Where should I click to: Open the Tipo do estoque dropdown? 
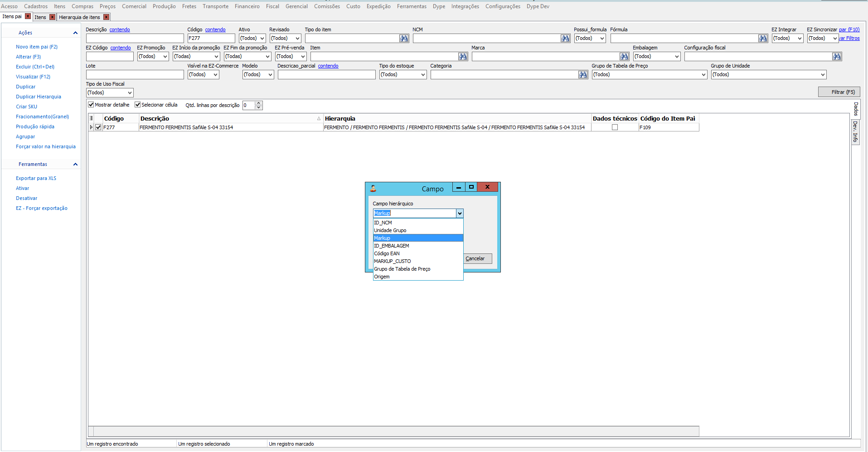pyautogui.click(x=423, y=75)
